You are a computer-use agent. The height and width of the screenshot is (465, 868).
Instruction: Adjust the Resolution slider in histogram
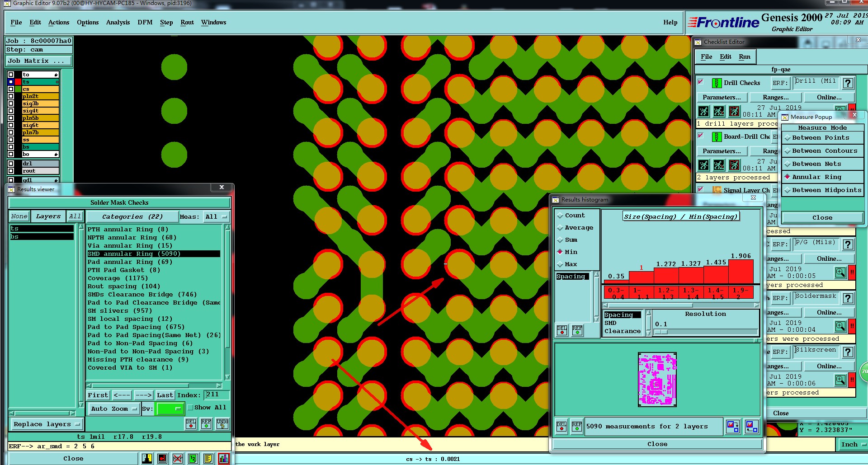[x=706, y=332]
